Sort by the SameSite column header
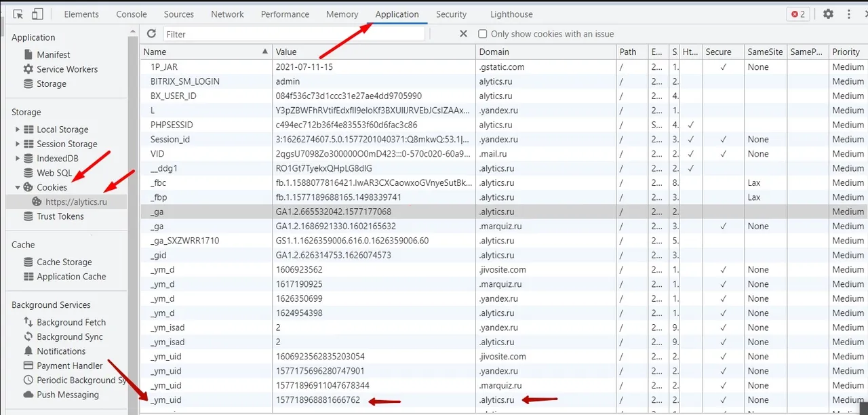 pyautogui.click(x=765, y=52)
